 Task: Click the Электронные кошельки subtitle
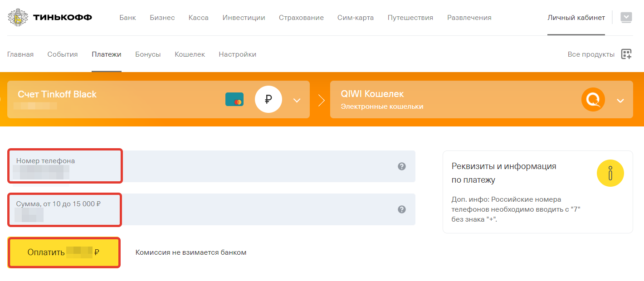point(382,107)
